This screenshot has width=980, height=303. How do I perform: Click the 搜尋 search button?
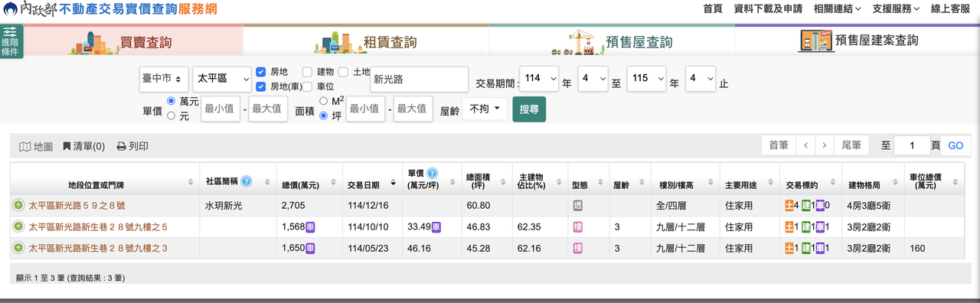coord(529,109)
